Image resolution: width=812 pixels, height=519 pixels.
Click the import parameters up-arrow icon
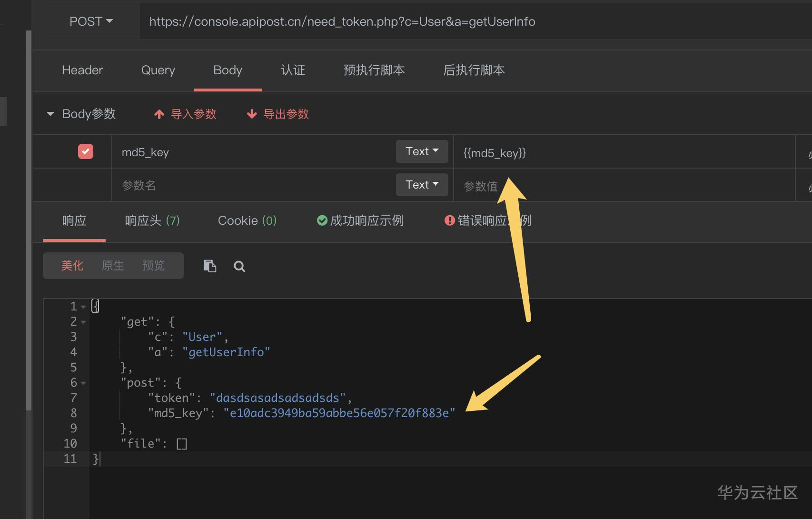click(159, 114)
